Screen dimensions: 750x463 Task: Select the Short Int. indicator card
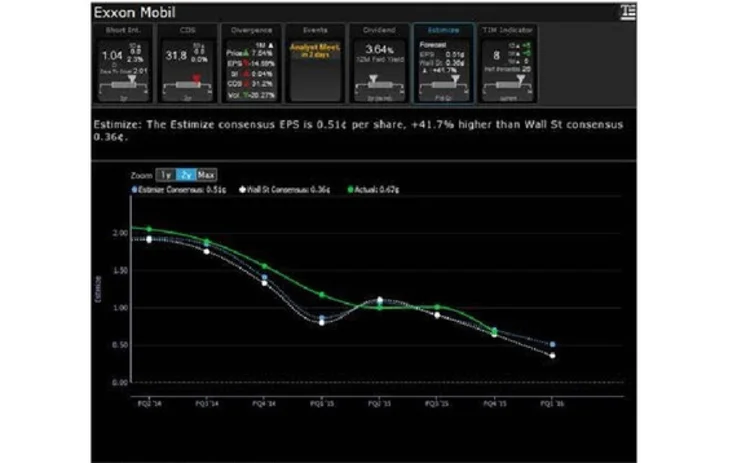(x=123, y=63)
